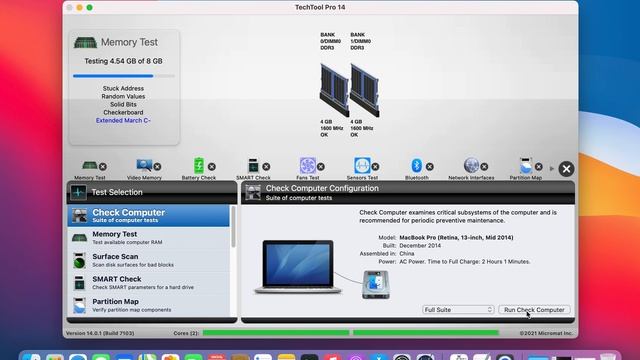
Task: Click the BANK 0/DIMM0 memory module graphic
Action: [334, 90]
